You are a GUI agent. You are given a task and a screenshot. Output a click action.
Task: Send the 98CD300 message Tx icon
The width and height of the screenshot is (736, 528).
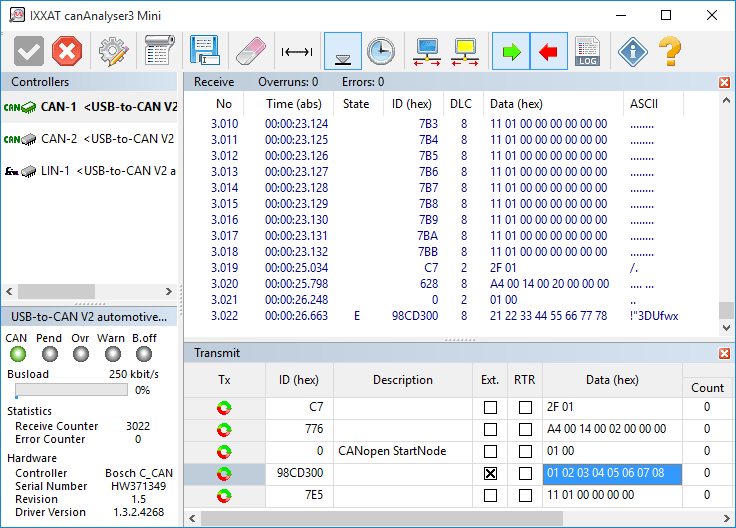click(224, 474)
